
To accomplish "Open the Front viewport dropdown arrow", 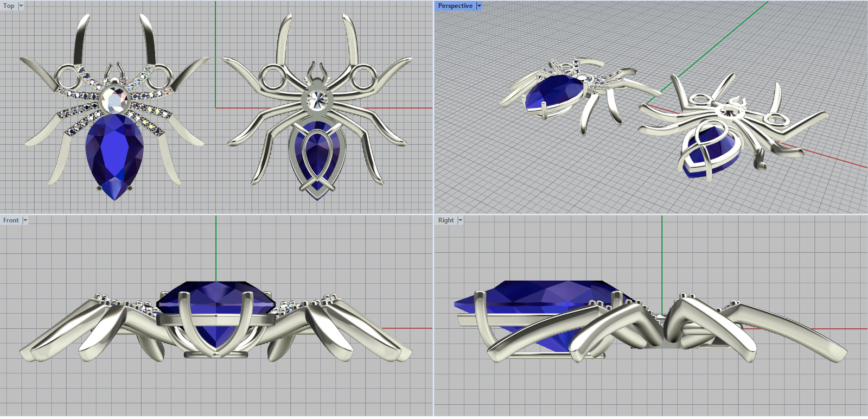I will (x=25, y=220).
